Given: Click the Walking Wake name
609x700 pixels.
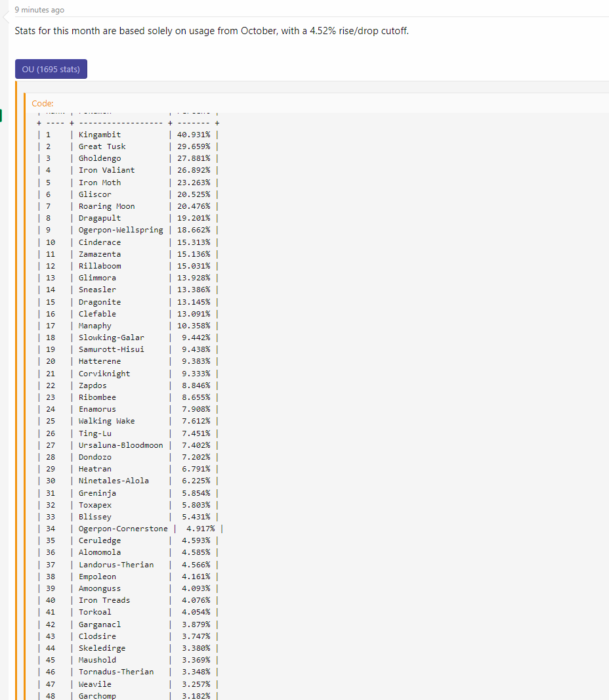Looking at the screenshot, I should [106, 421].
